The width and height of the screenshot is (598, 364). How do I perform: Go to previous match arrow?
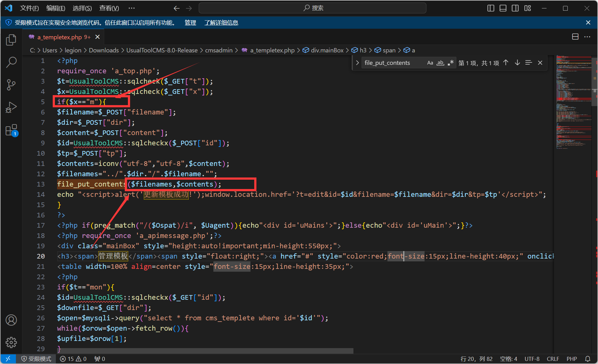click(x=506, y=63)
